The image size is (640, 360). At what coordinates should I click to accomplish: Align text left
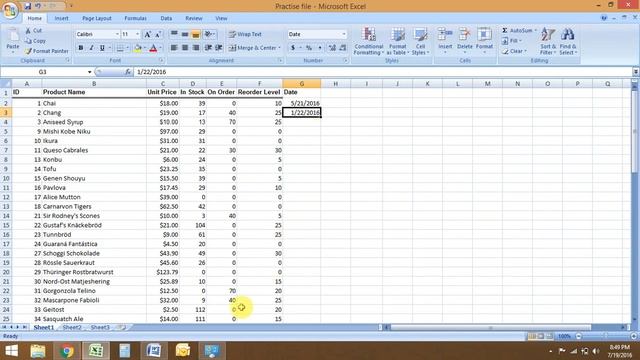pos(174,48)
